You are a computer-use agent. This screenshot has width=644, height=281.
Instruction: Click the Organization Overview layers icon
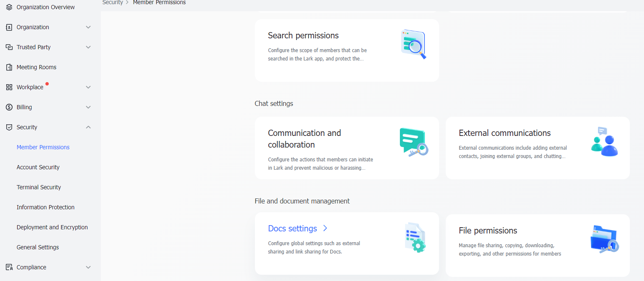(x=9, y=7)
